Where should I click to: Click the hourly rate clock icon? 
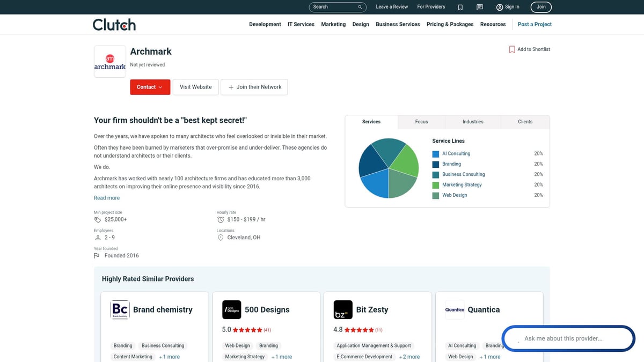click(221, 219)
